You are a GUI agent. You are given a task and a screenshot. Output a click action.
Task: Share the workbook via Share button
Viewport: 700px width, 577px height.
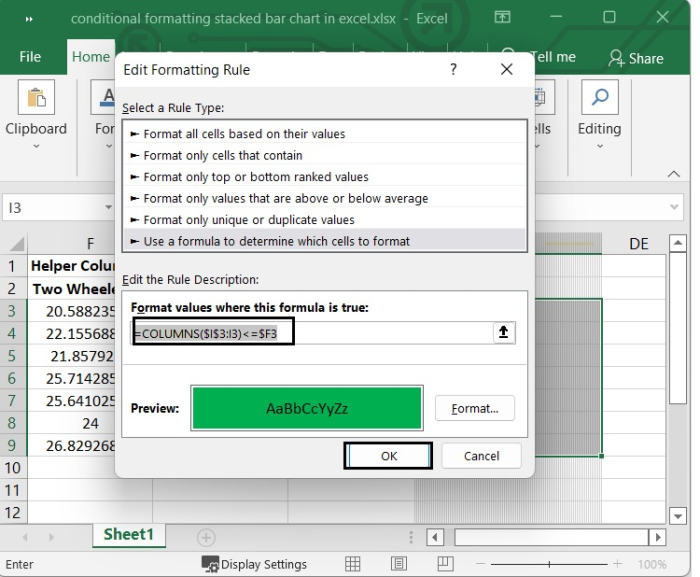636,58
